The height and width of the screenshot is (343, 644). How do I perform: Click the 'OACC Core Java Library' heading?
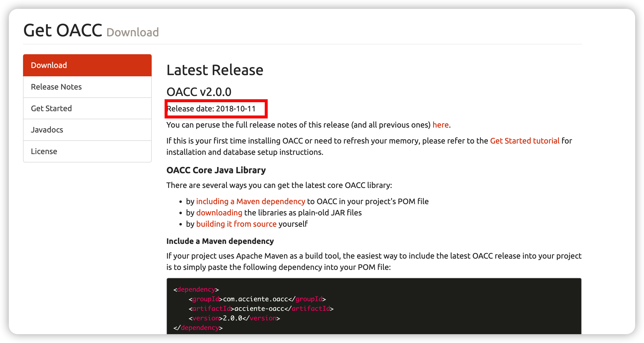point(216,170)
